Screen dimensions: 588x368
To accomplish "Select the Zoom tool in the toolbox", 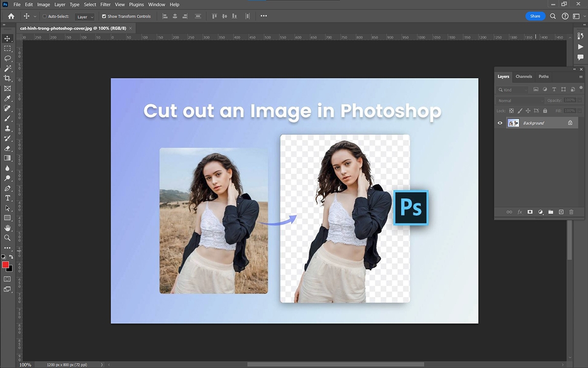I will [x=7, y=238].
